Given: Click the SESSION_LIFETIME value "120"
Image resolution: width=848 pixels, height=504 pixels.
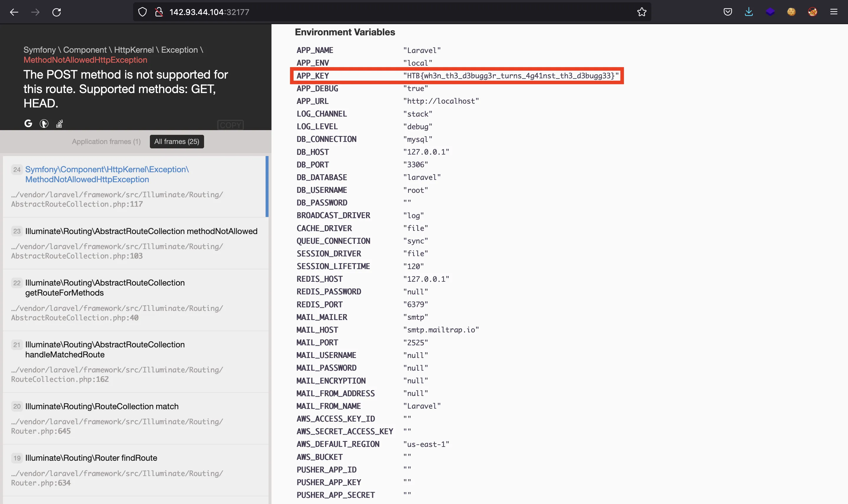Looking at the screenshot, I should click(x=414, y=267).
